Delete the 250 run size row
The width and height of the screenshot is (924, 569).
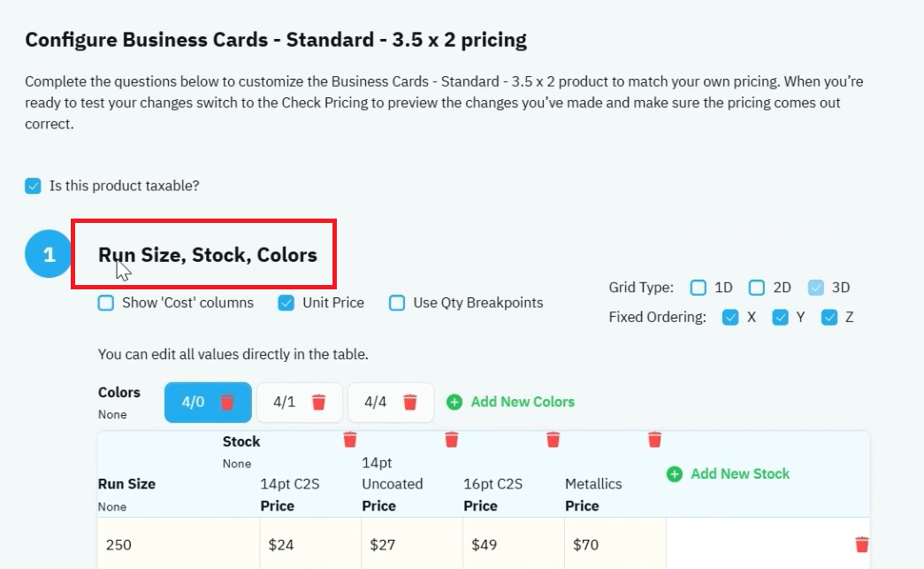click(861, 544)
